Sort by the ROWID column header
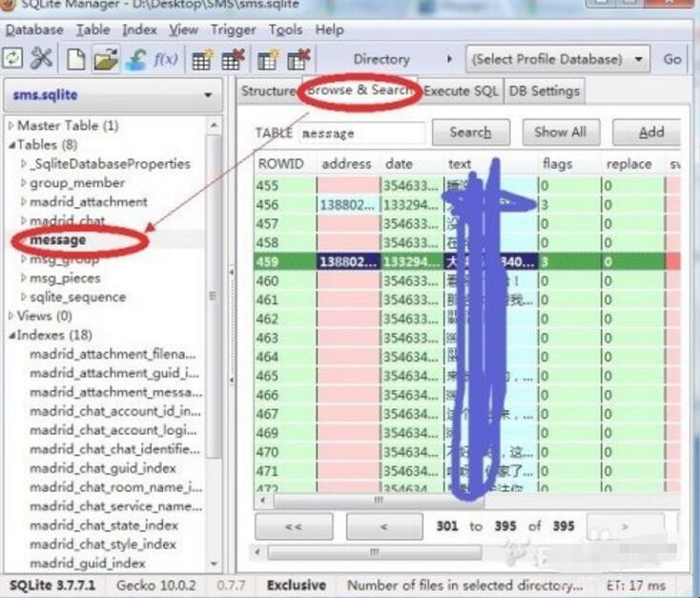700x598 pixels. [x=285, y=164]
